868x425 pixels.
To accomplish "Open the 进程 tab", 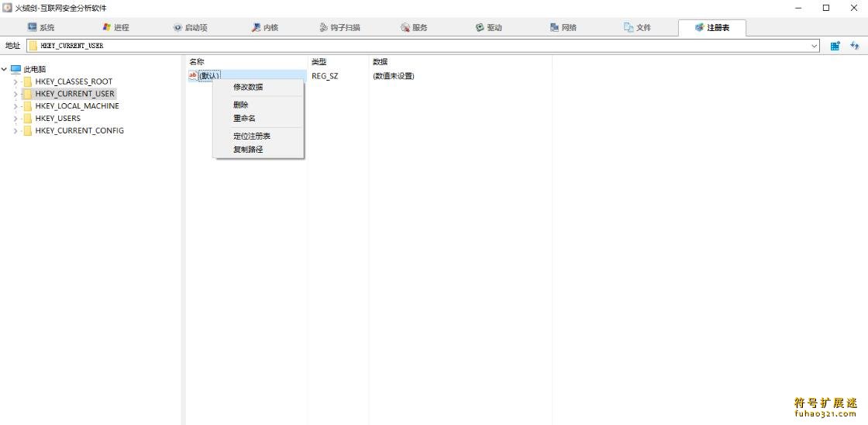I will click(x=115, y=27).
